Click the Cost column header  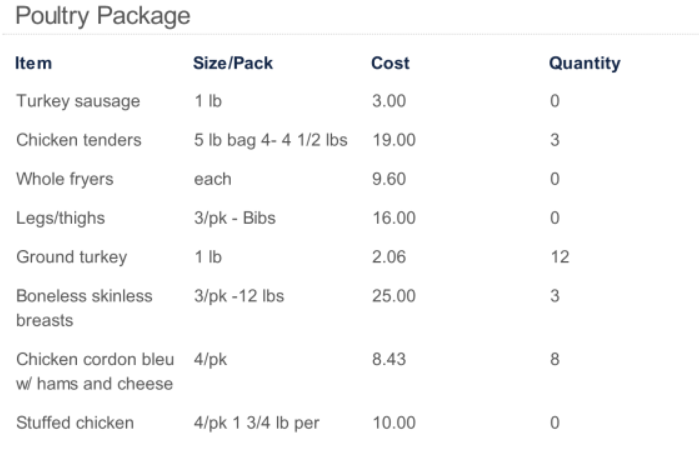pyautogui.click(x=390, y=64)
